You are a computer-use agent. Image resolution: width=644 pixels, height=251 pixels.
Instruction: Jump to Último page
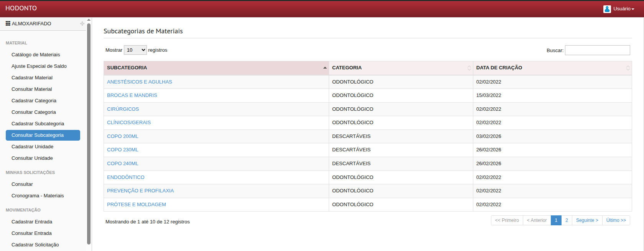pos(616,220)
